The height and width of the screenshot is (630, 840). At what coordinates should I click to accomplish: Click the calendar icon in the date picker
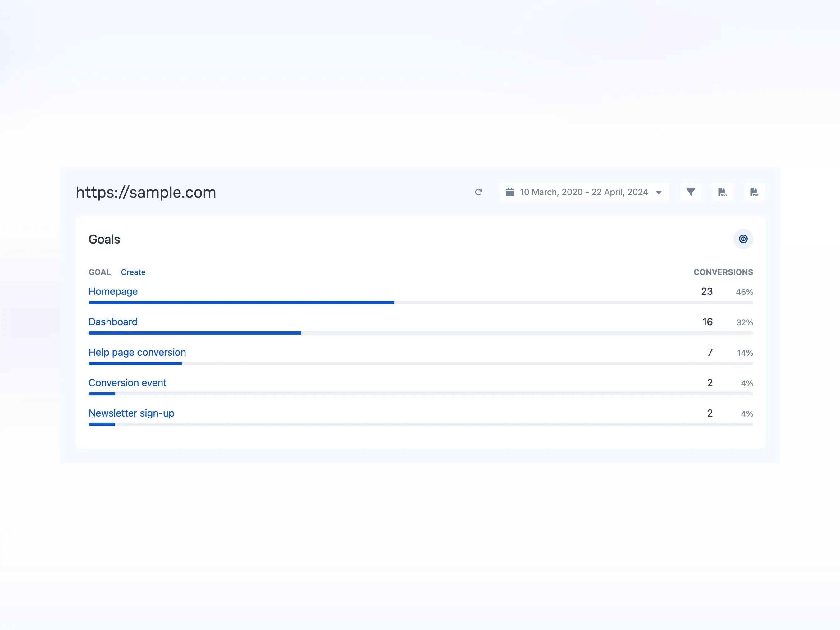(x=511, y=192)
